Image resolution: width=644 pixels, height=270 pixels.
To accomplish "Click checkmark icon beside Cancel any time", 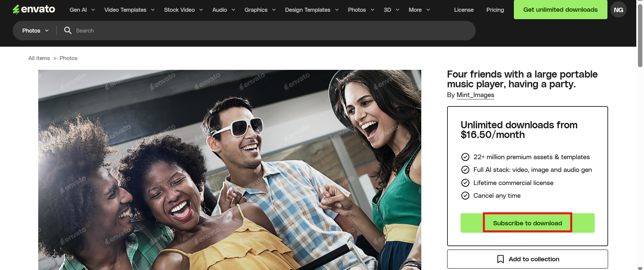I will pyautogui.click(x=465, y=195).
